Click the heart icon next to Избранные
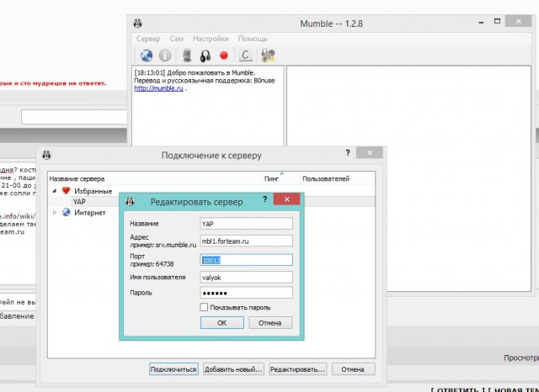Image resolution: width=539 pixels, height=392 pixels. (66, 190)
